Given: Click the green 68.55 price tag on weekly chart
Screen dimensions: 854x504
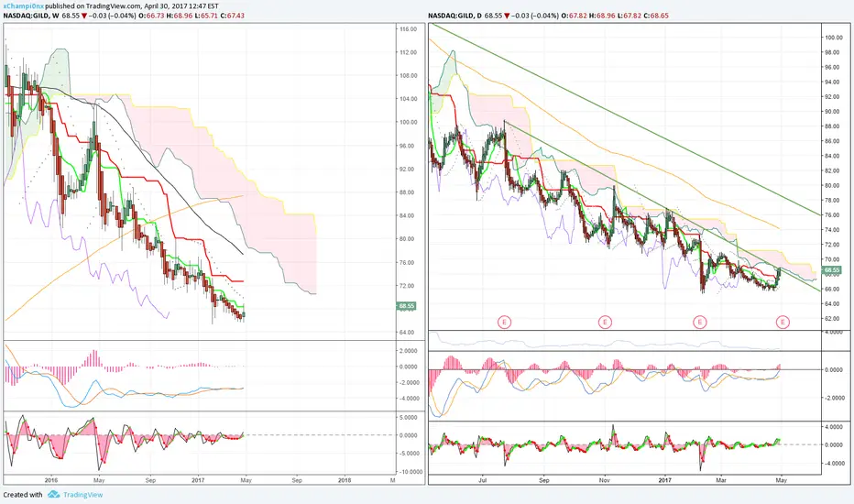Looking at the screenshot, I should (x=407, y=306).
